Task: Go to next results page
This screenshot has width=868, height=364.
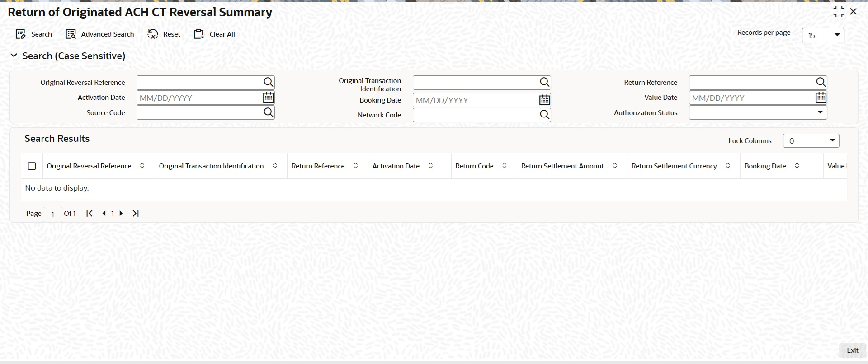Action: click(x=121, y=213)
